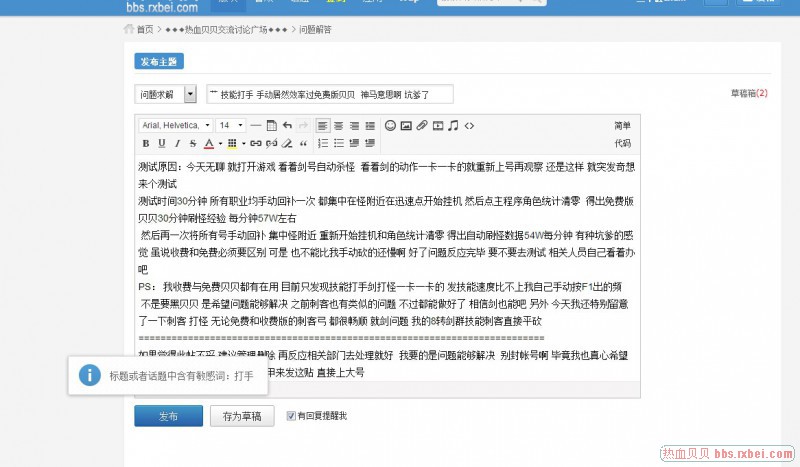Open the font family dropdown
This screenshot has width=800, height=467.
pos(176,125)
